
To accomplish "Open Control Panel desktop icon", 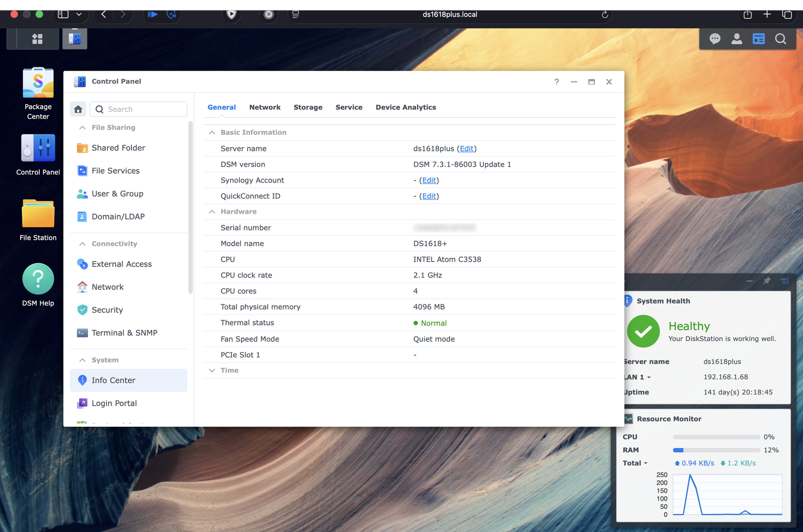I will click(x=38, y=155).
